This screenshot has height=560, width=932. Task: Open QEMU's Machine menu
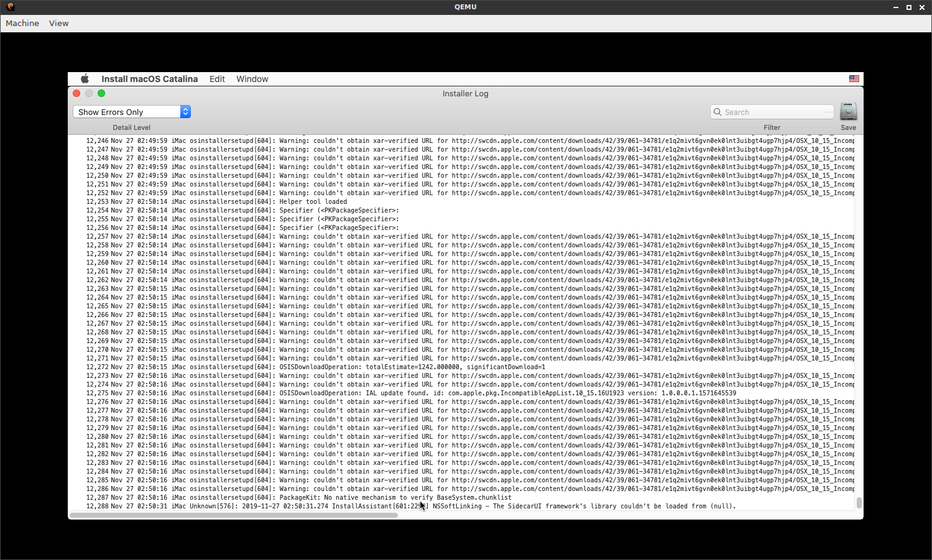[x=22, y=23]
